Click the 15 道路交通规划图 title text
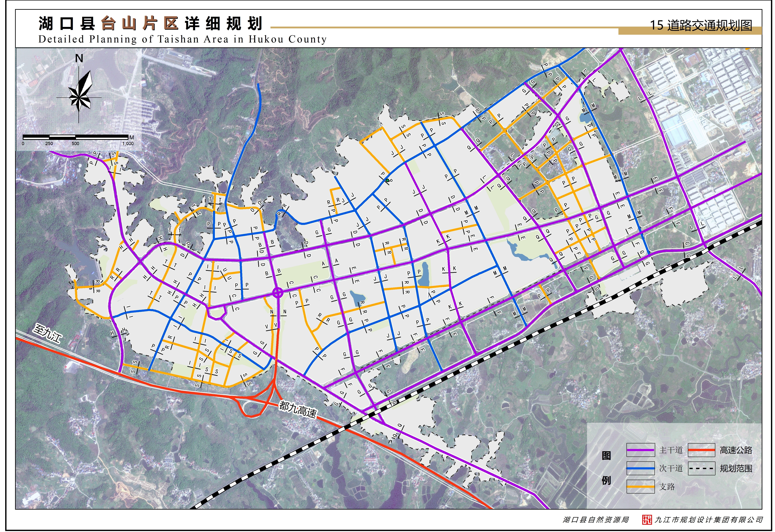The width and height of the screenshot is (775, 532). pos(701,26)
